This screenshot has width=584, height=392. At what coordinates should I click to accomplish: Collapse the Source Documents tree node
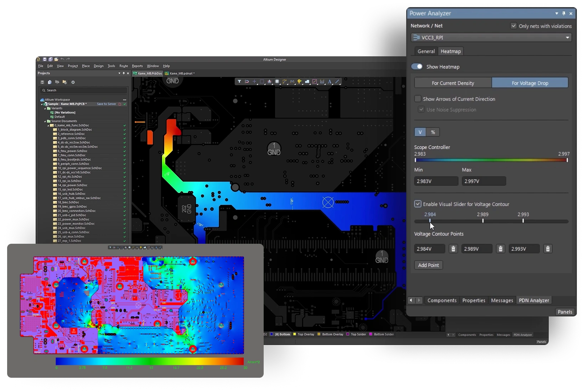click(45, 121)
